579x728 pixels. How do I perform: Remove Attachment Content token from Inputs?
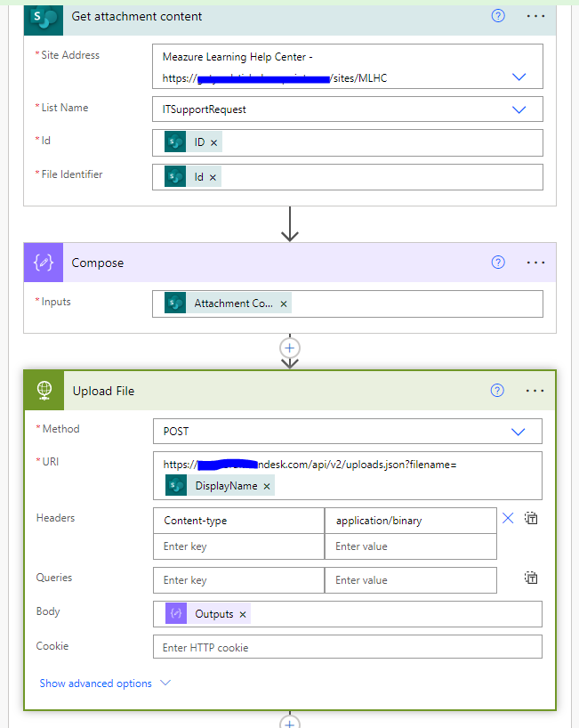coord(284,303)
